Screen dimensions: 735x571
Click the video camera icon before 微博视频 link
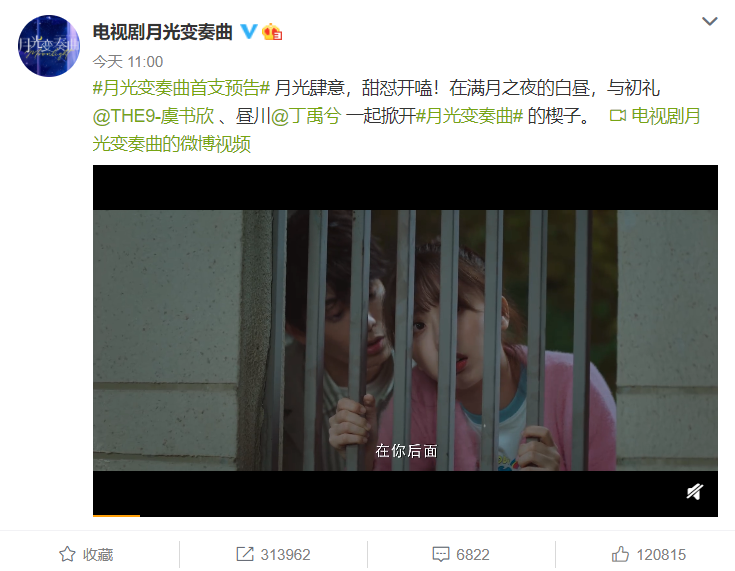[x=617, y=115]
